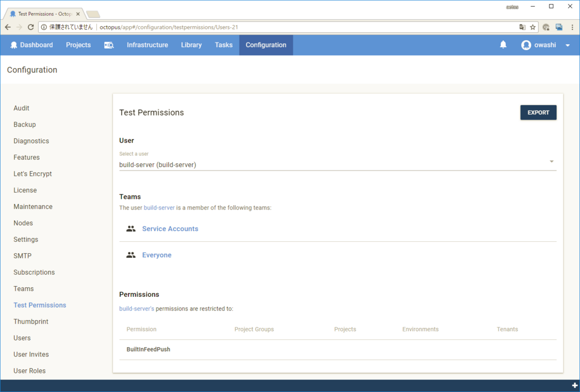580x392 pixels.
Task: Click the EXPORT button
Action: [538, 112]
